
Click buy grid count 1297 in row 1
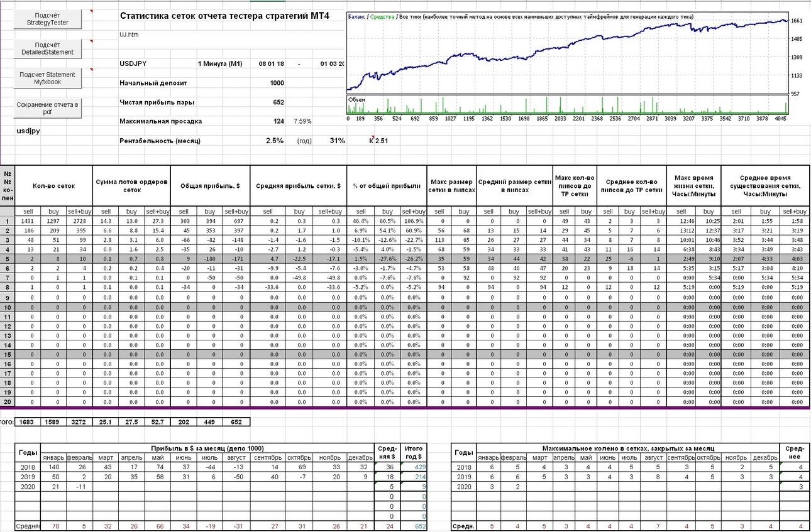point(53,221)
